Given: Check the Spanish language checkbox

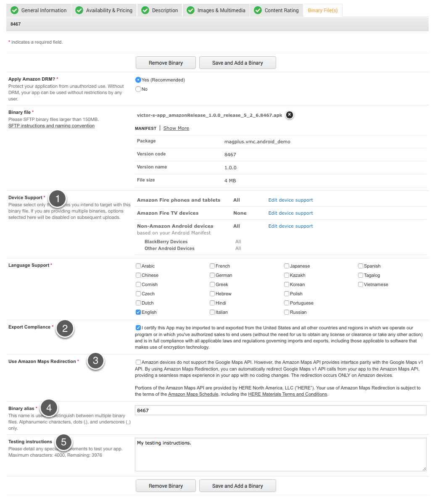Looking at the screenshot, I should 361,266.
